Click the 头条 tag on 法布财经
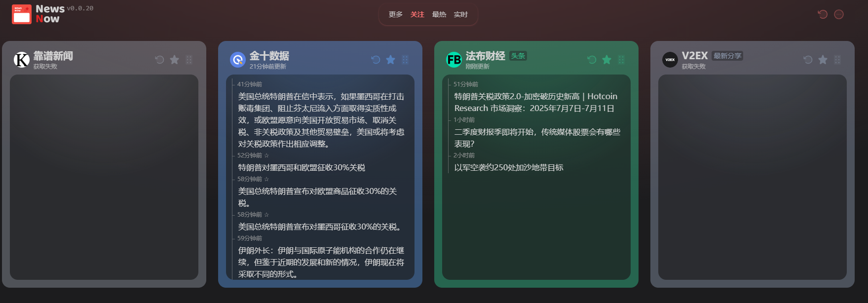 (518, 56)
